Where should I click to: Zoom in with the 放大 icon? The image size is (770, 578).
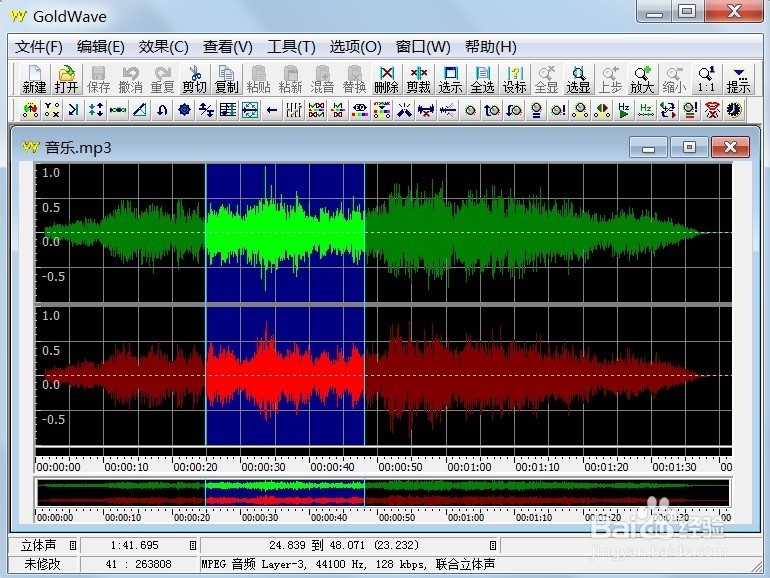pyautogui.click(x=642, y=80)
